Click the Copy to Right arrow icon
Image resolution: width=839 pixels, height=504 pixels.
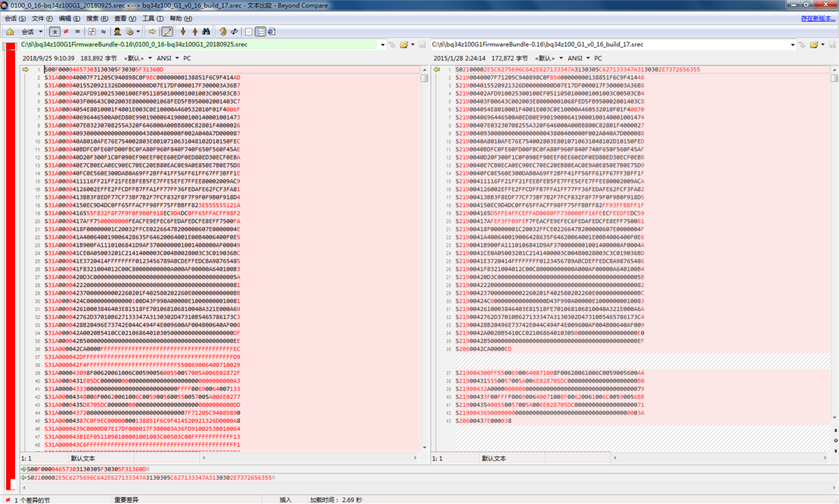click(152, 31)
